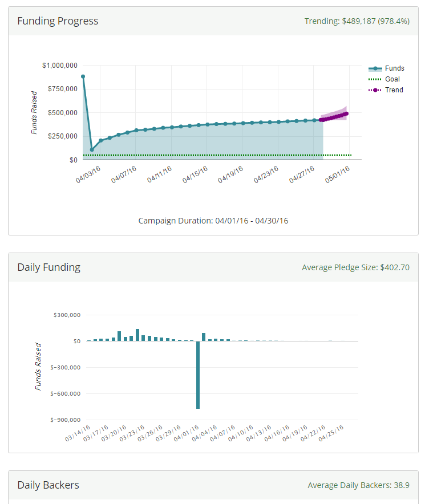425x504 pixels.
Task: Click the Average Pledge Size $402.70 text
Action: (355, 267)
